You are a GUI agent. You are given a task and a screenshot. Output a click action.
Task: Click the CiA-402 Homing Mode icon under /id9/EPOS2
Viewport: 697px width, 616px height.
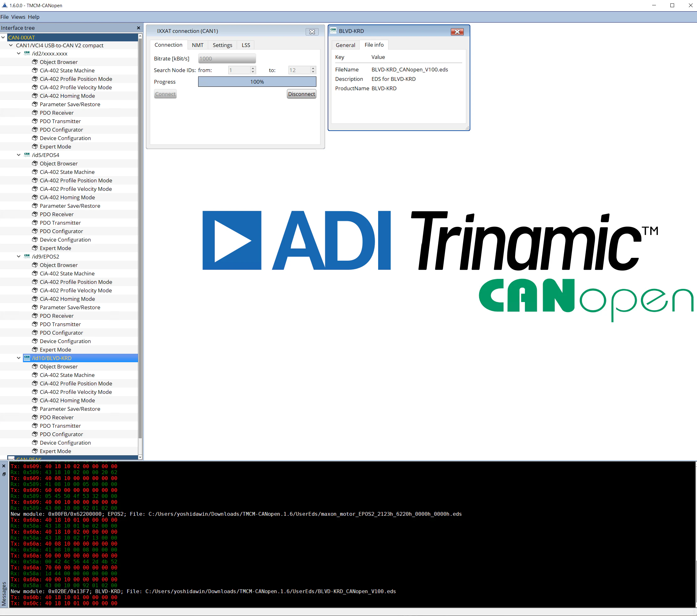point(35,299)
